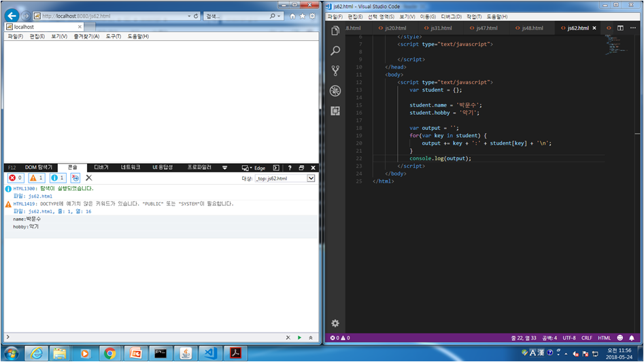644x362 pixels.
Task: Open more editor actions ellipsis
Action: 633,28
